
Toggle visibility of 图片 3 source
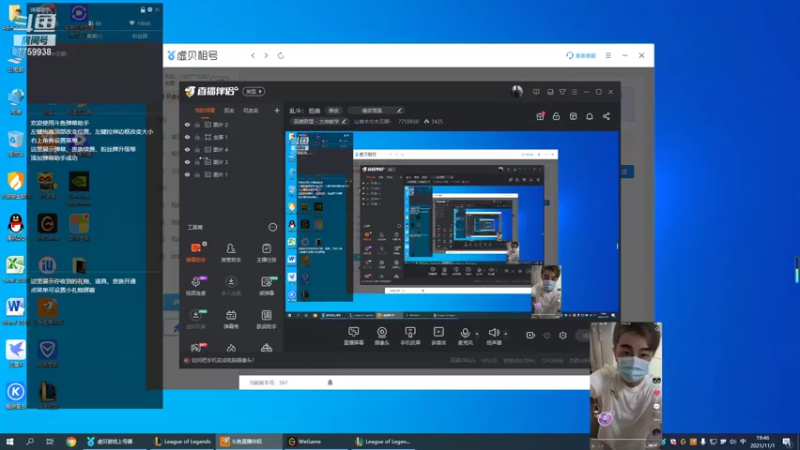187,162
